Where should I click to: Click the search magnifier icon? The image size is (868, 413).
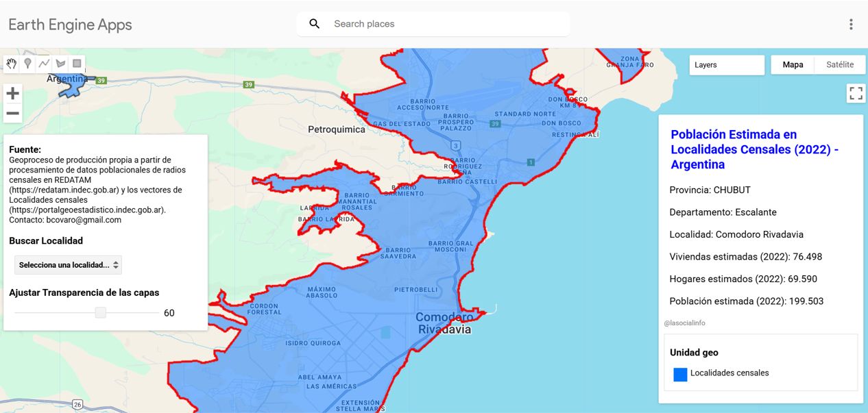(x=315, y=24)
